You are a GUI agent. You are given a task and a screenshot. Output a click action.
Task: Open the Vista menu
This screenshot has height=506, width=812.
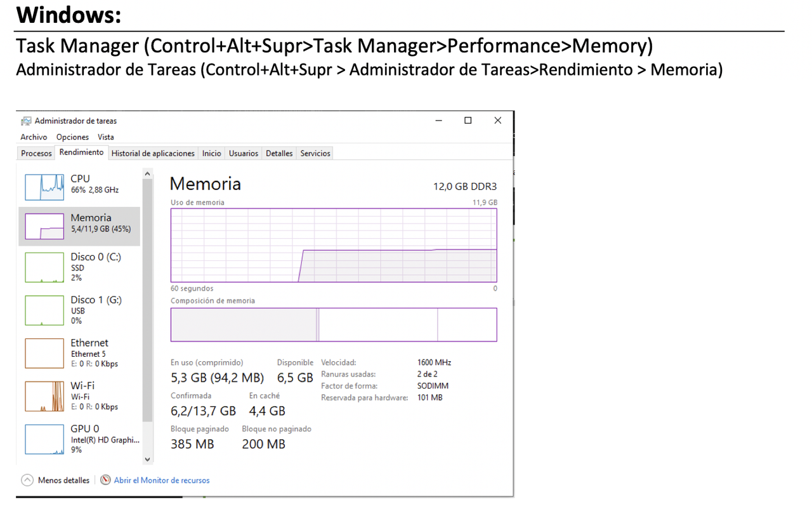click(x=105, y=137)
